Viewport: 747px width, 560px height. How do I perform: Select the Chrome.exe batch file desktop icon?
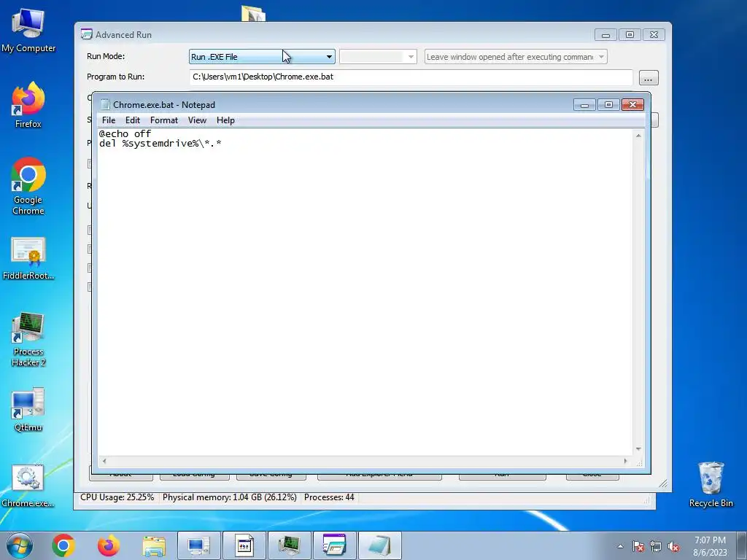click(x=28, y=486)
